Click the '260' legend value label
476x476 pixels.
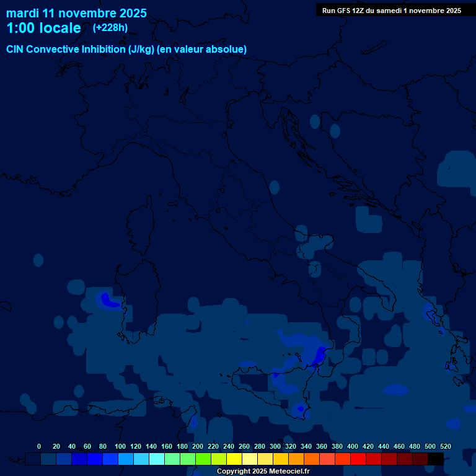[x=244, y=446]
